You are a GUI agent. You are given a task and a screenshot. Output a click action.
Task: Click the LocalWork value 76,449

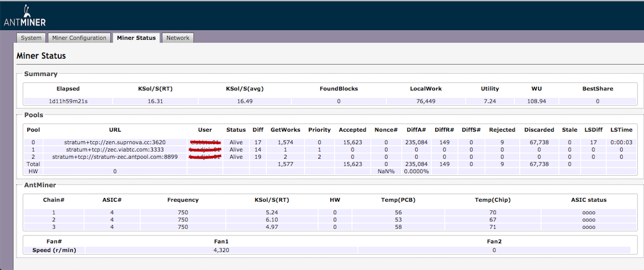tap(426, 101)
